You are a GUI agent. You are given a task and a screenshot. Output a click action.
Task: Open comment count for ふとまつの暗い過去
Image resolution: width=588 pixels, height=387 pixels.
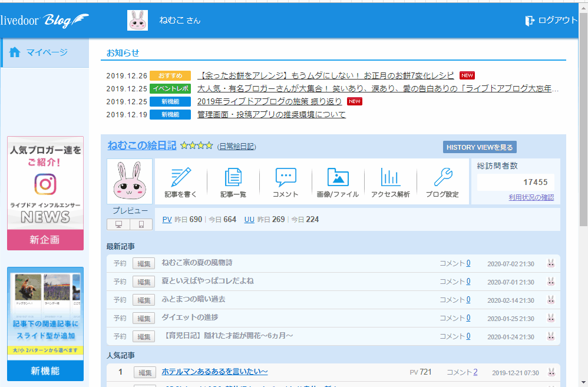tap(468, 300)
